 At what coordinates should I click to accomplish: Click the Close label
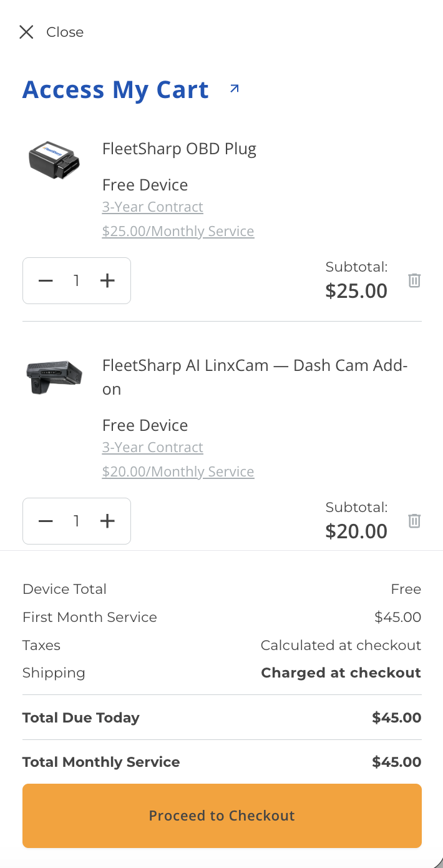[x=65, y=32]
